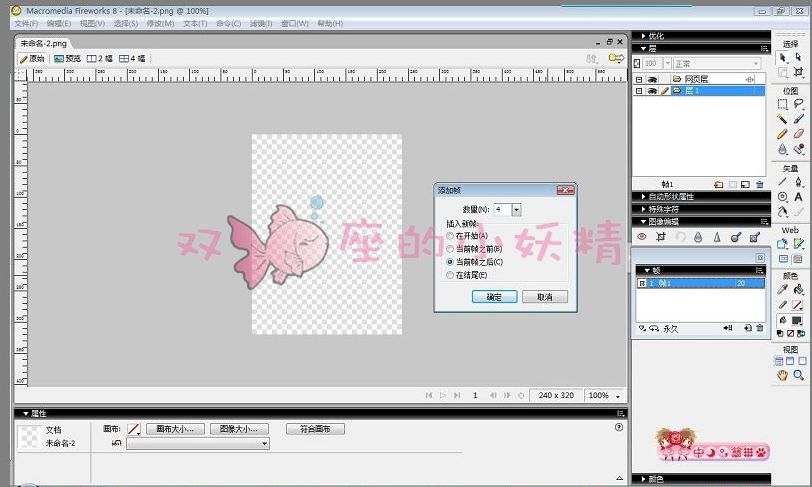The height and width of the screenshot is (487, 812).
Task: Click the delete layer trash icon
Action: coord(760,184)
